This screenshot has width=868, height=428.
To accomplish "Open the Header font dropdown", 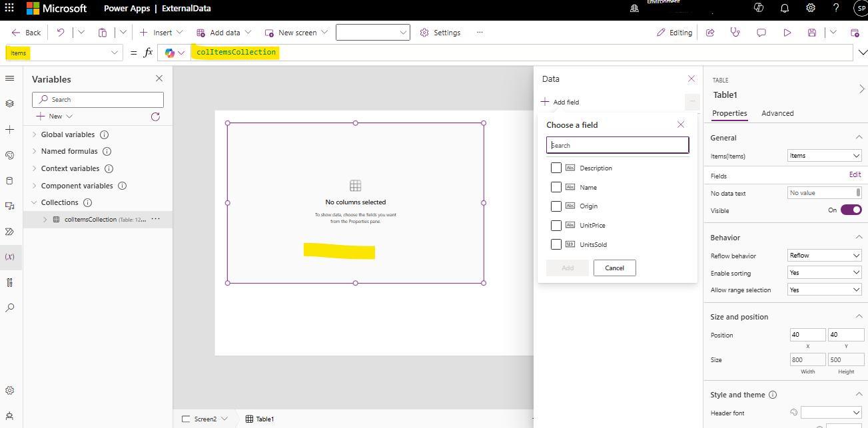I will pos(831,413).
